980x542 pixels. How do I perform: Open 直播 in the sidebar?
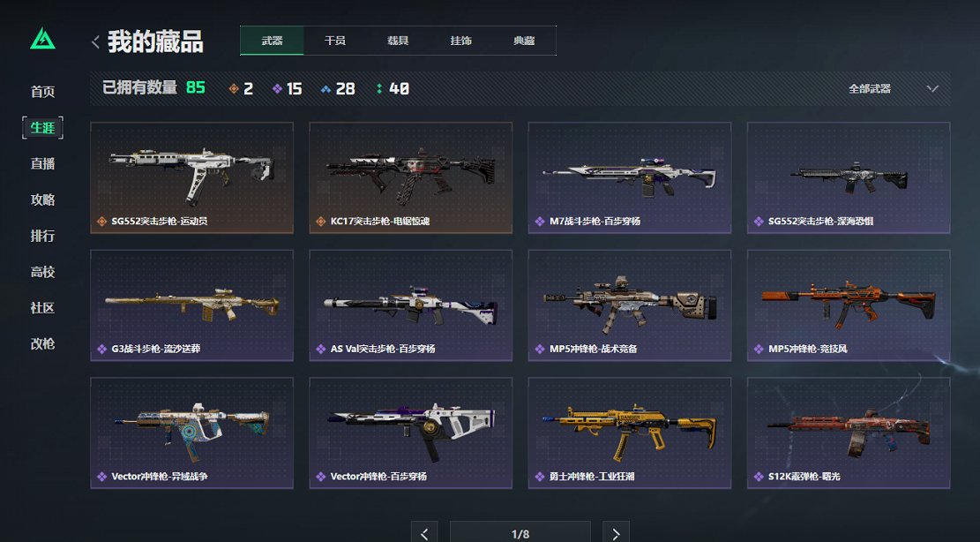(x=42, y=164)
